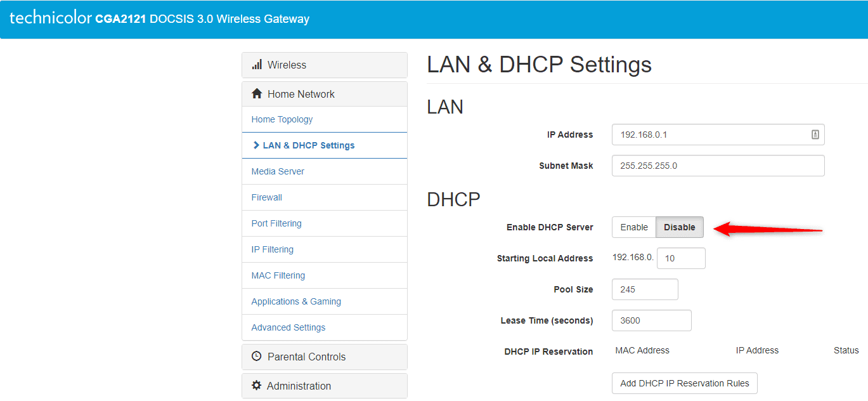Expand the Wireless menu section
Image resolution: width=868 pixels, height=401 pixels.
click(x=325, y=65)
